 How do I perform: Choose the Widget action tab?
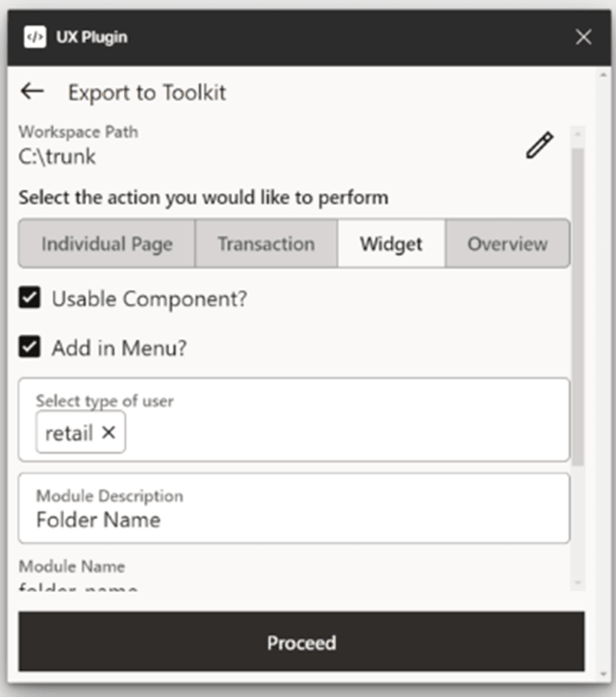391,244
